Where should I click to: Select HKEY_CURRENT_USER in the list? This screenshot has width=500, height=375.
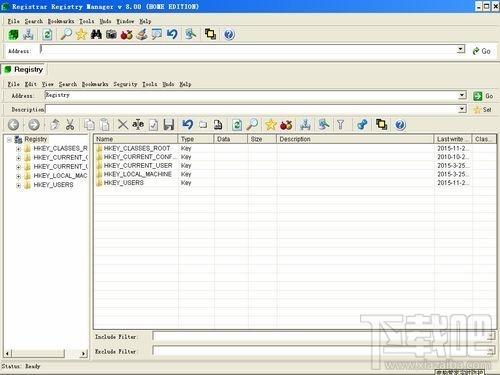pos(138,166)
